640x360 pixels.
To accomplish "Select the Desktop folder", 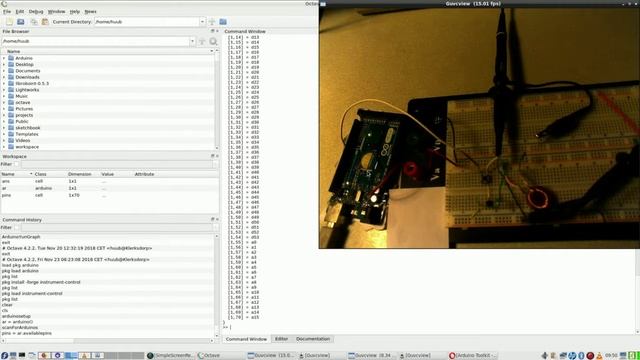I will tap(24, 64).
